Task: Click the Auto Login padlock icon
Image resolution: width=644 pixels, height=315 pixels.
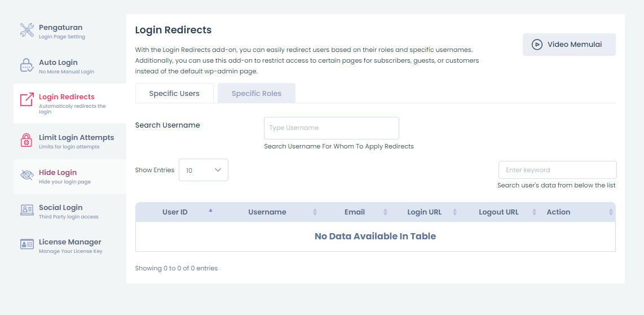Action: pos(27,65)
